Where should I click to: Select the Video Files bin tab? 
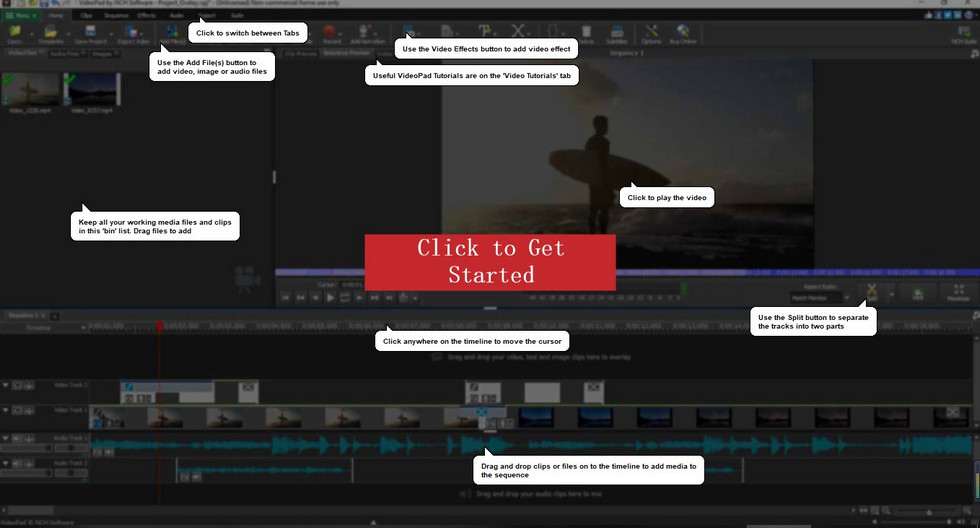click(25, 54)
